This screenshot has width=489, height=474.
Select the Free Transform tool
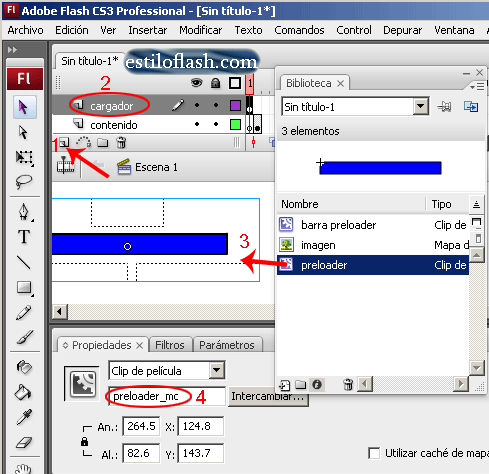(24, 157)
